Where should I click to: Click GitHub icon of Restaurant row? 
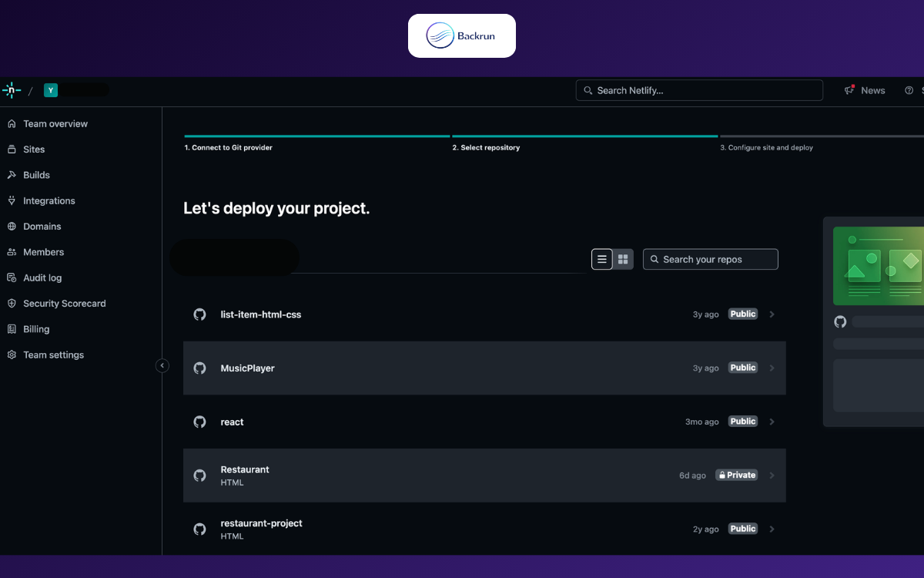199,476
